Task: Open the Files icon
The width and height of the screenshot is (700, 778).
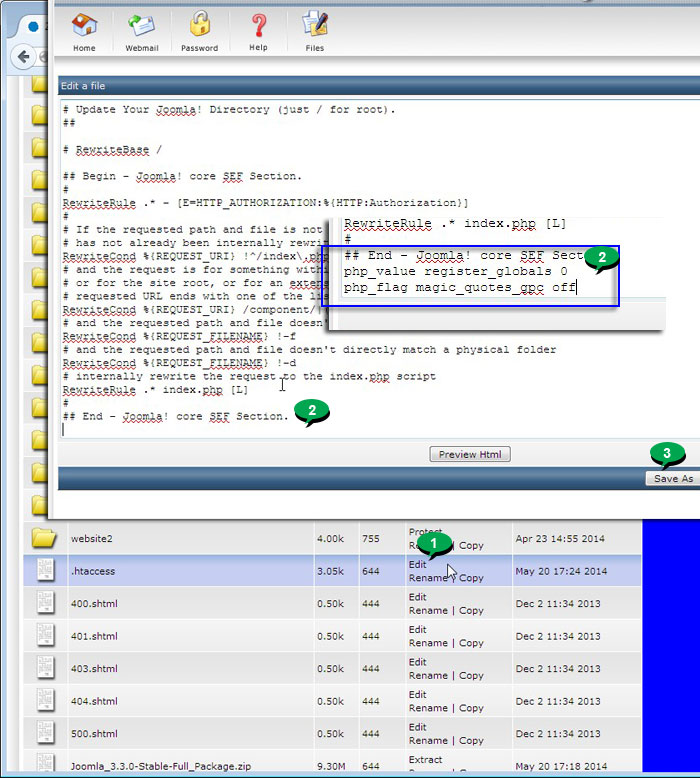Action: (315, 25)
